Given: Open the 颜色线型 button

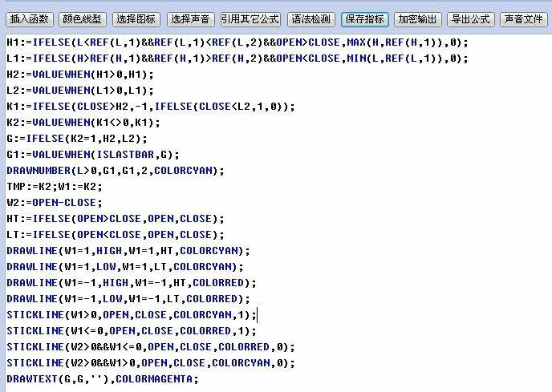Looking at the screenshot, I should [83, 19].
